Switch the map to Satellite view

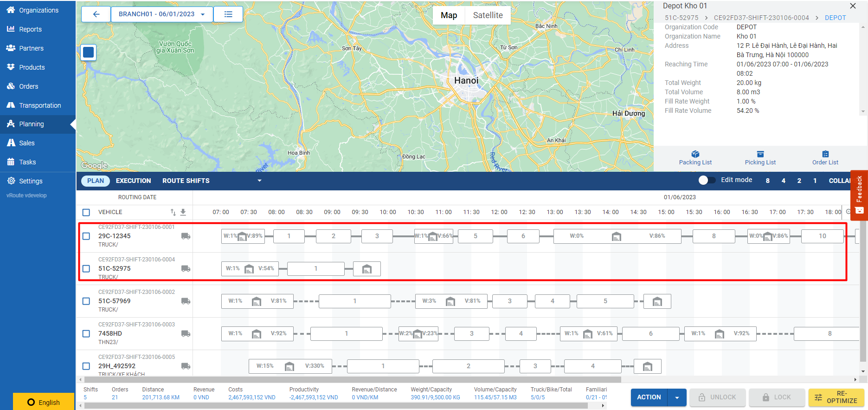[488, 15]
